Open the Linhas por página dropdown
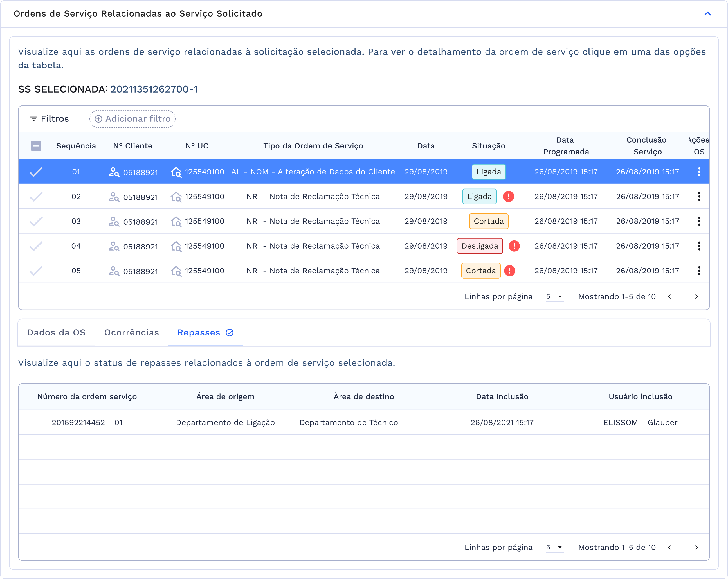The image size is (728, 579). pos(554,296)
